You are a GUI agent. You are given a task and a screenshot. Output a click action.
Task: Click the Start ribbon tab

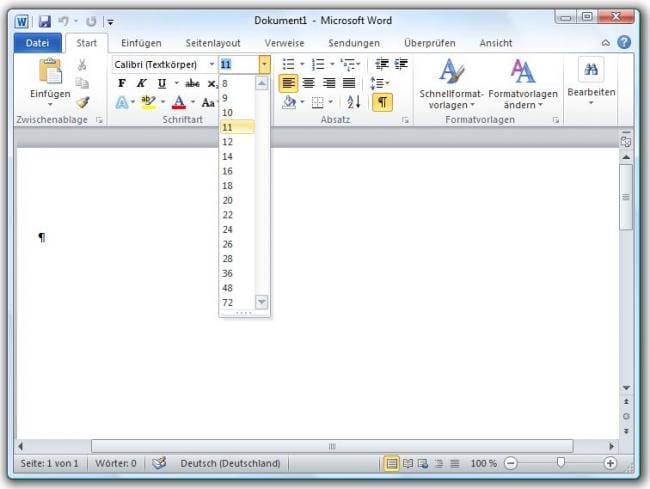pyautogui.click(x=86, y=43)
